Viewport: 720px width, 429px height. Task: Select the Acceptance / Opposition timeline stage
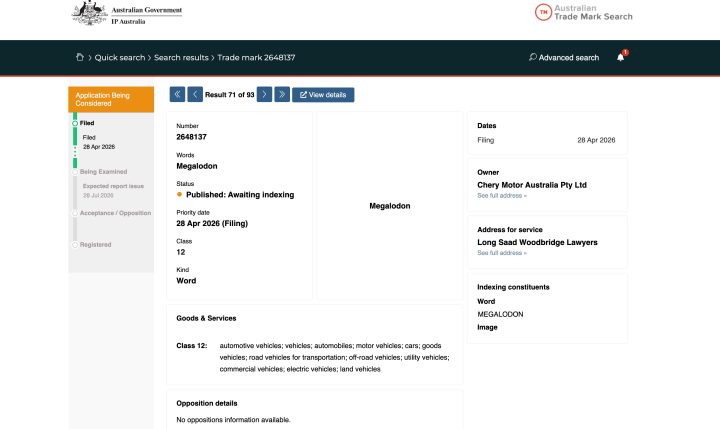coord(115,213)
